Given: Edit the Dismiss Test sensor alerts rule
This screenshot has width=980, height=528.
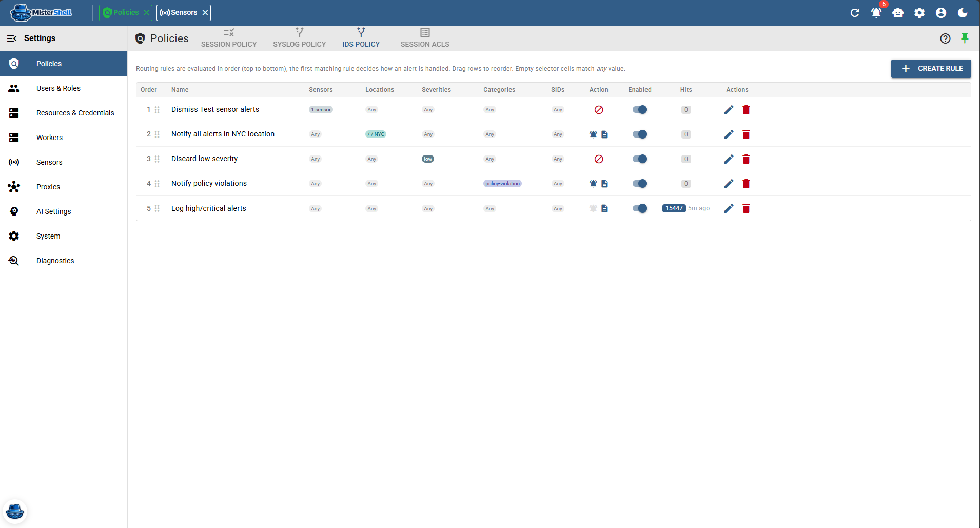Looking at the screenshot, I should tap(729, 110).
